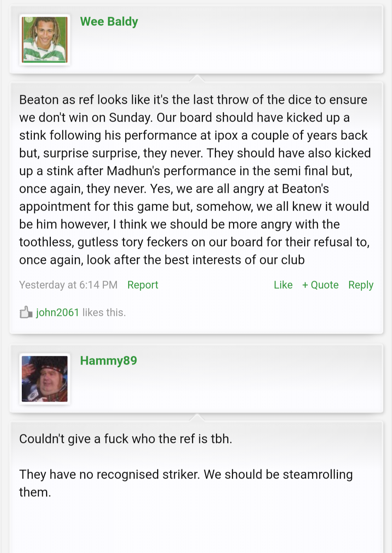Click the paragraph 'They have no recognised striker'
The width and height of the screenshot is (392, 553).
(186, 483)
